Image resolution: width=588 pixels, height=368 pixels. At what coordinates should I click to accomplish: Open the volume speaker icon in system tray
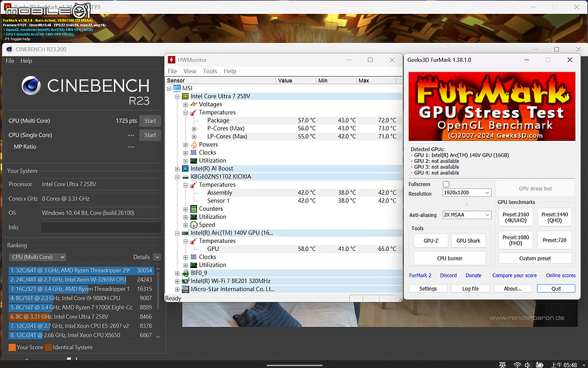pos(528,365)
